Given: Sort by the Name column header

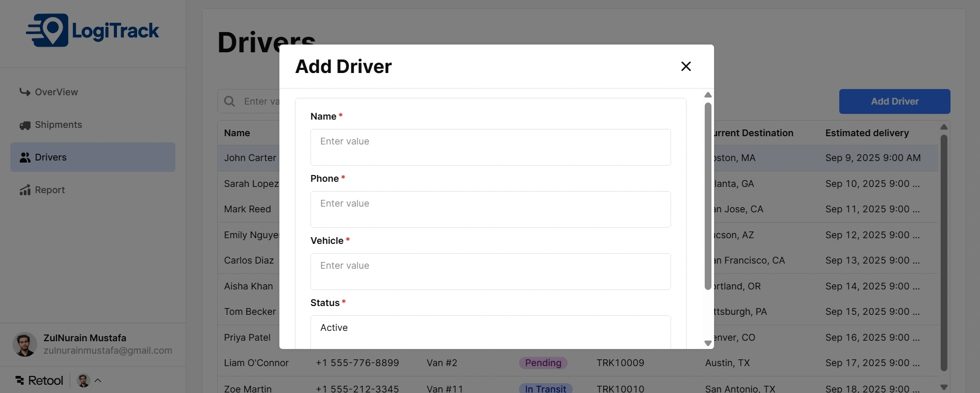Looking at the screenshot, I should tap(237, 133).
